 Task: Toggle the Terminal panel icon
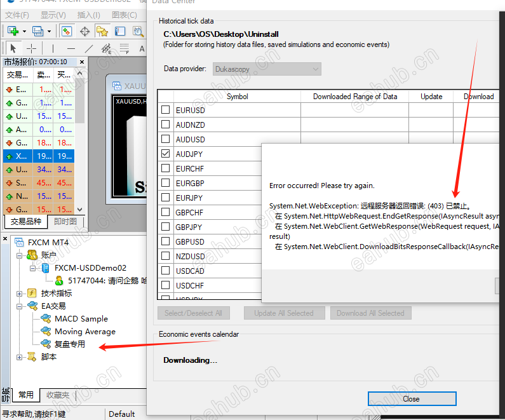[120, 31]
